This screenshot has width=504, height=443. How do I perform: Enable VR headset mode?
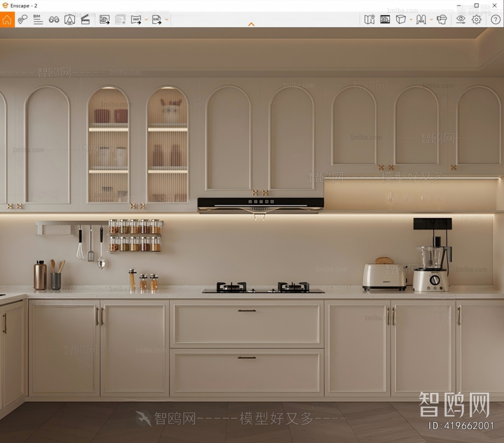tap(442, 20)
